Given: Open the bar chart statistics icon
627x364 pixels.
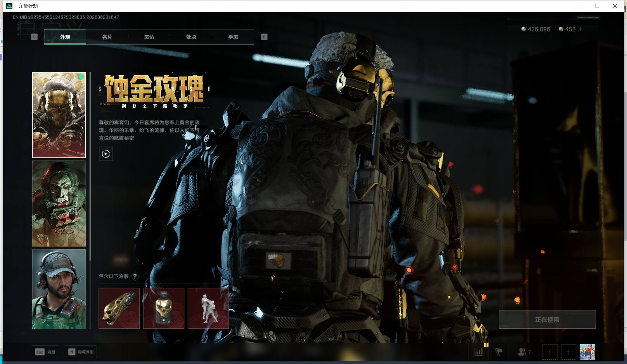Looking at the screenshot, I should (x=479, y=352).
